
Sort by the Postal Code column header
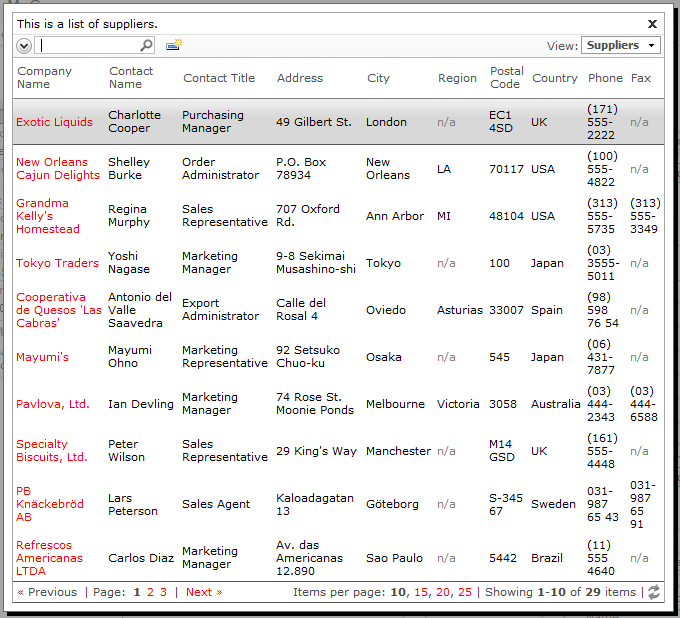click(x=507, y=78)
